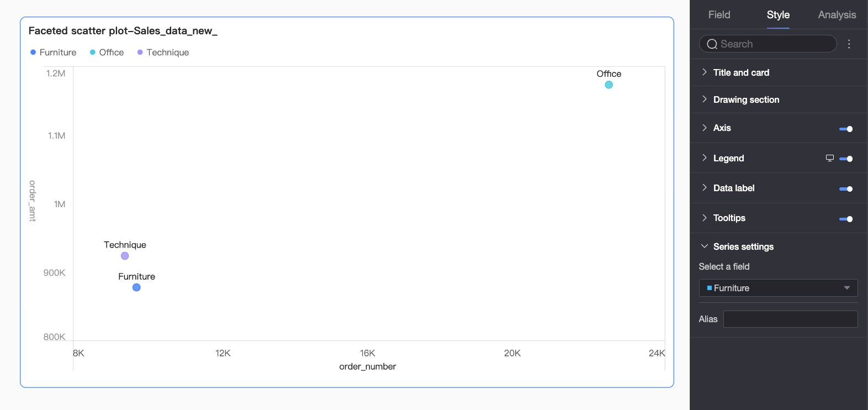868x410 pixels.
Task: Toggle the Axis switch
Action: 846,129
